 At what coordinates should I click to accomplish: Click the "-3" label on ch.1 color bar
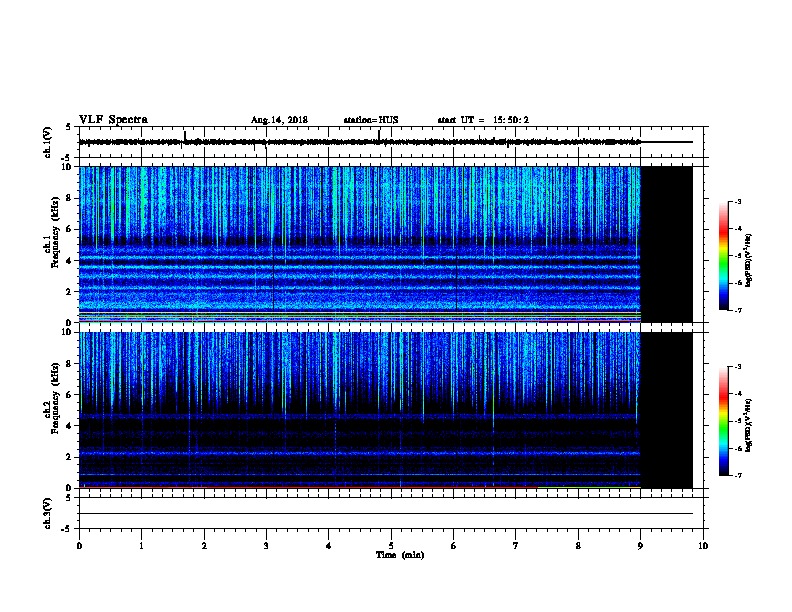coord(737,202)
